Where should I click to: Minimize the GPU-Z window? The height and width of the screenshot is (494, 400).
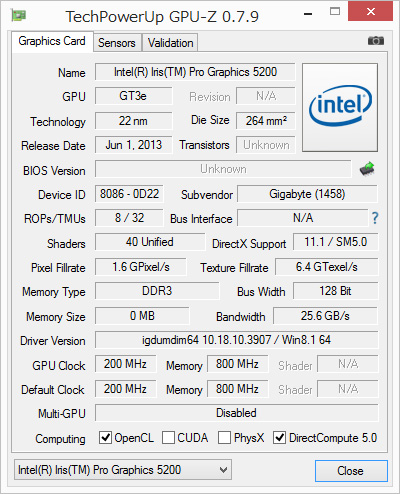pos(308,14)
